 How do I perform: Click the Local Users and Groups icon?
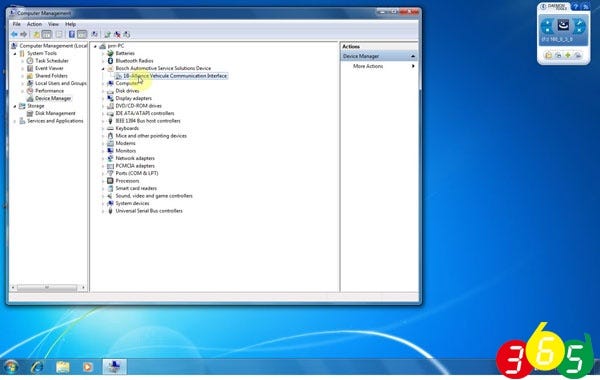(30, 83)
